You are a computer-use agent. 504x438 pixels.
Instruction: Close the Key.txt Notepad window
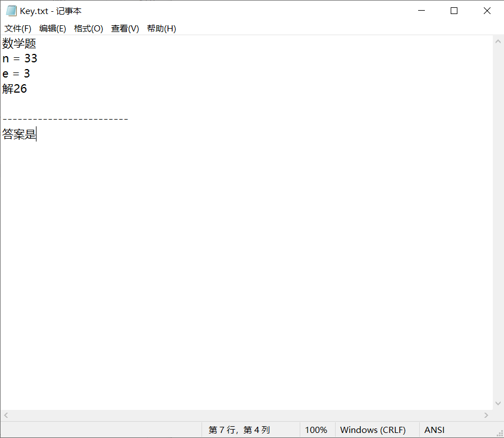click(487, 11)
